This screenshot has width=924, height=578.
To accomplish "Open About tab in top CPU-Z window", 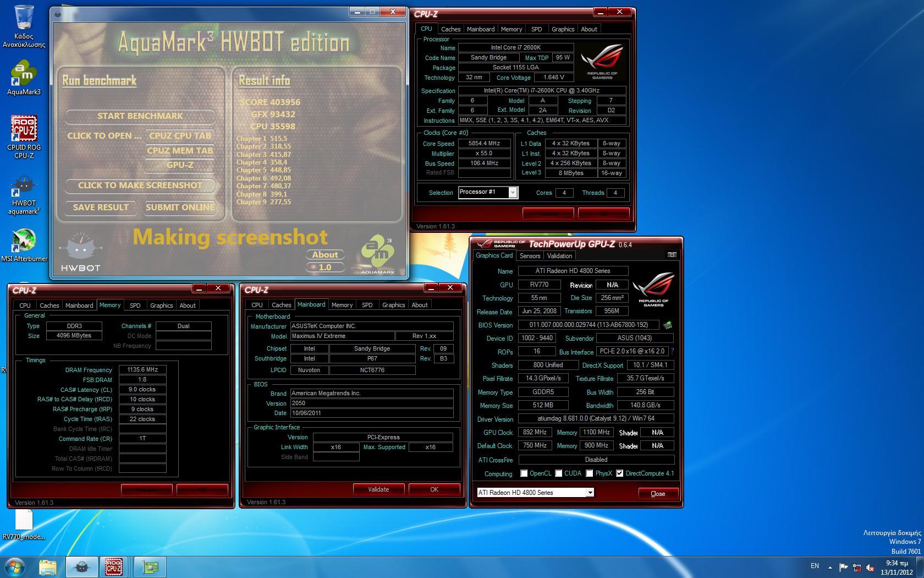I will point(588,29).
